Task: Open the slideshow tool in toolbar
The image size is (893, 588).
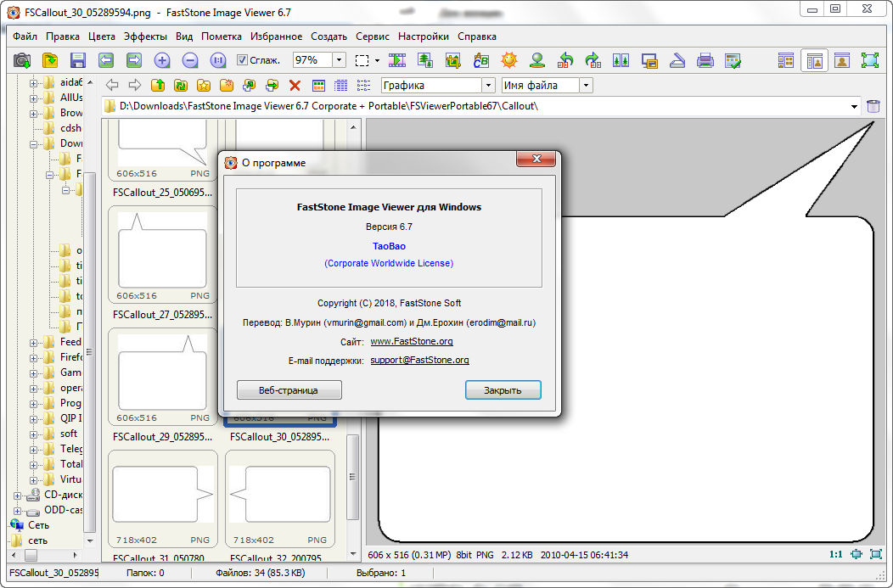Action: click(x=397, y=60)
